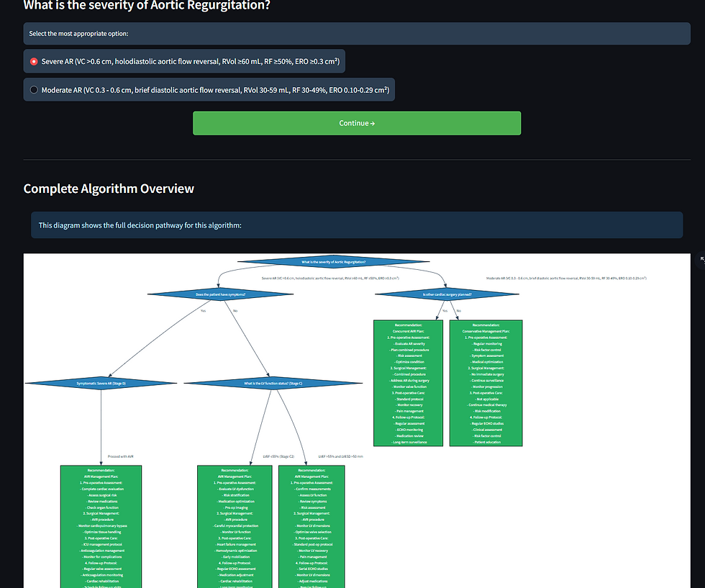Select the leftmost AVR Management Plan box
This screenshot has height=588, width=705.
pyautogui.click(x=100, y=525)
